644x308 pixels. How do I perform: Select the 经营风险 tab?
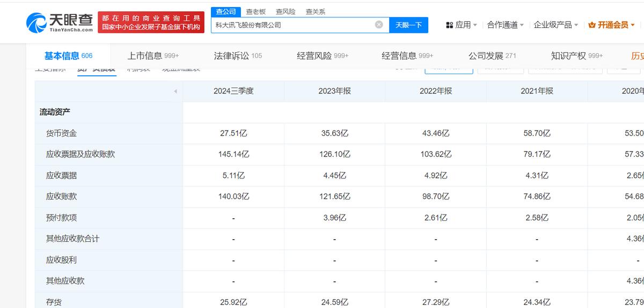(323, 56)
